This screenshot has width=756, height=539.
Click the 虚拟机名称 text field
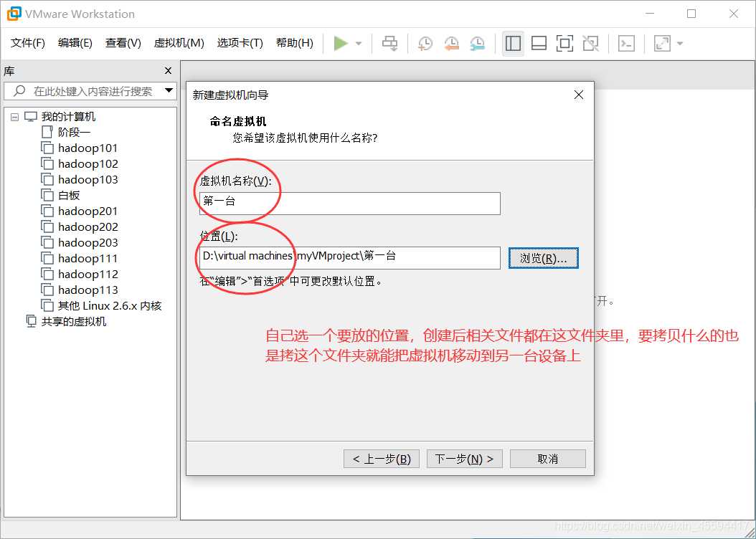349,204
